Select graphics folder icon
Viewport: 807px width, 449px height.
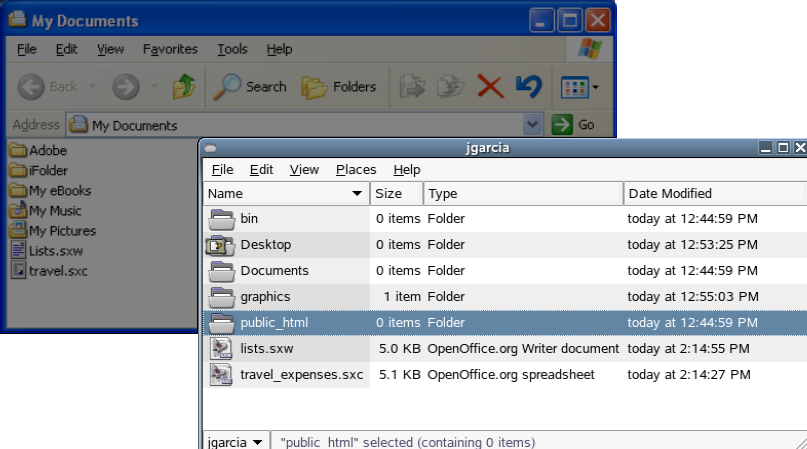(x=222, y=297)
